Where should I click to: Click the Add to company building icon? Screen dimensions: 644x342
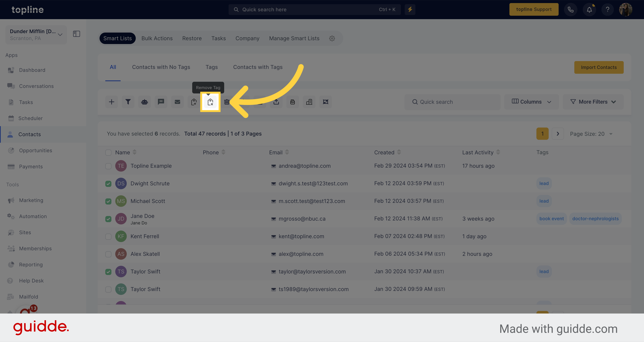pyautogui.click(x=309, y=102)
